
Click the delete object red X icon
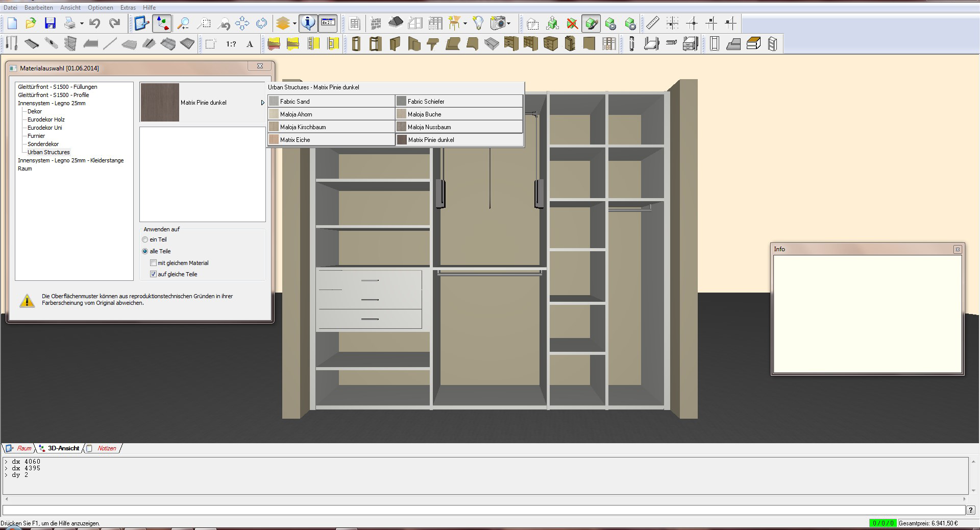point(572,23)
